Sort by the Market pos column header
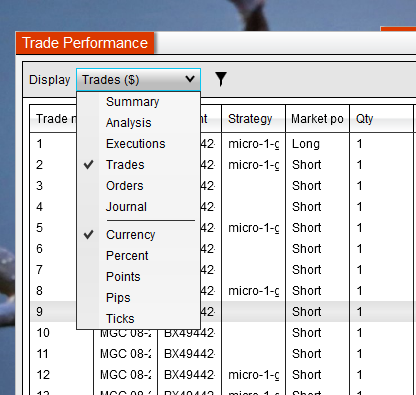This screenshot has height=395, width=416. [317, 119]
